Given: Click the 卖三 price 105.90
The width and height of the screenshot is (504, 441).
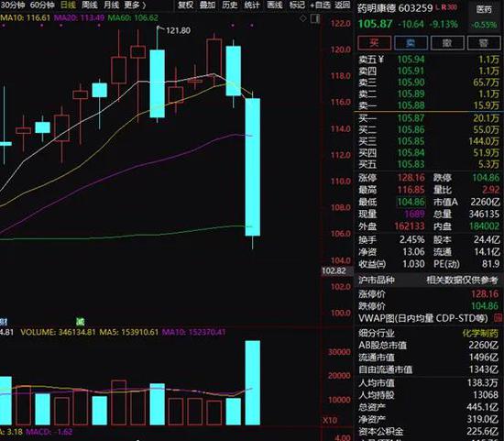Looking at the screenshot, I should click(x=411, y=83).
